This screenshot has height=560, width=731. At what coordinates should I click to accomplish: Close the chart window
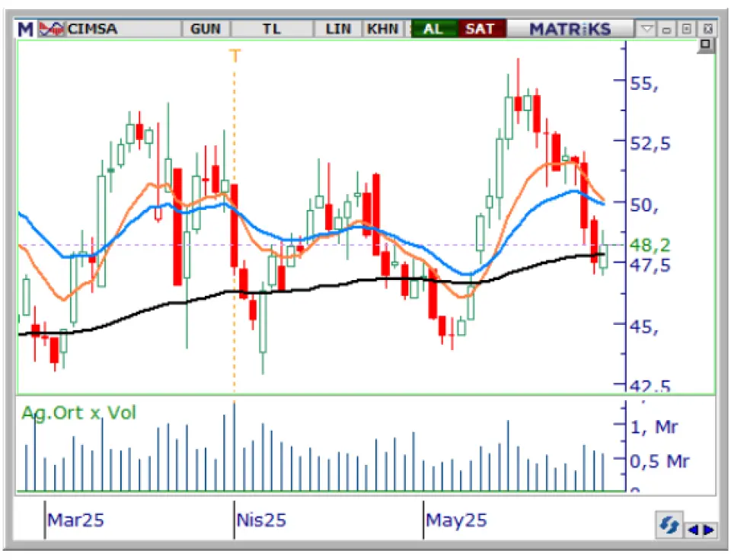click(x=707, y=29)
